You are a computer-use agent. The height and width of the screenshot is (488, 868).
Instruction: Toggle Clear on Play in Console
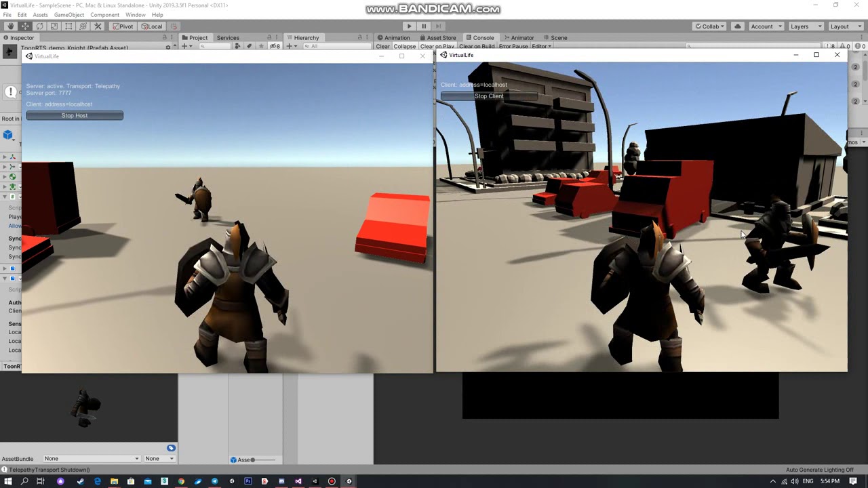437,46
